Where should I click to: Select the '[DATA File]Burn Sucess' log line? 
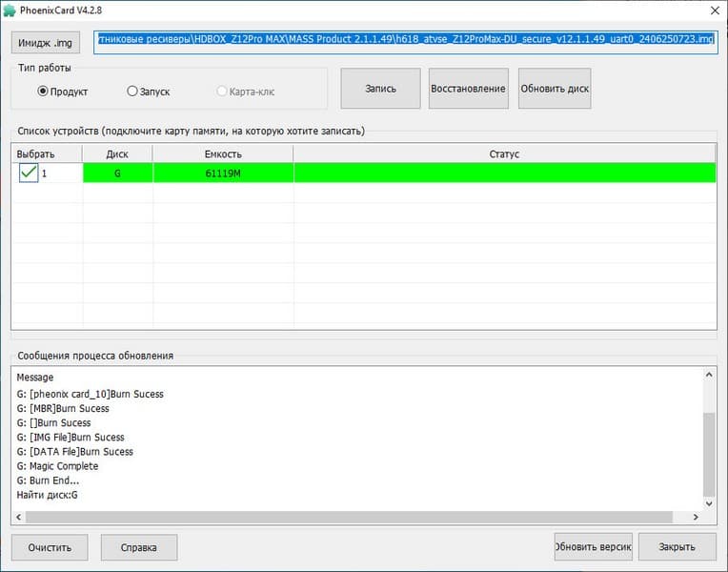click(x=74, y=452)
